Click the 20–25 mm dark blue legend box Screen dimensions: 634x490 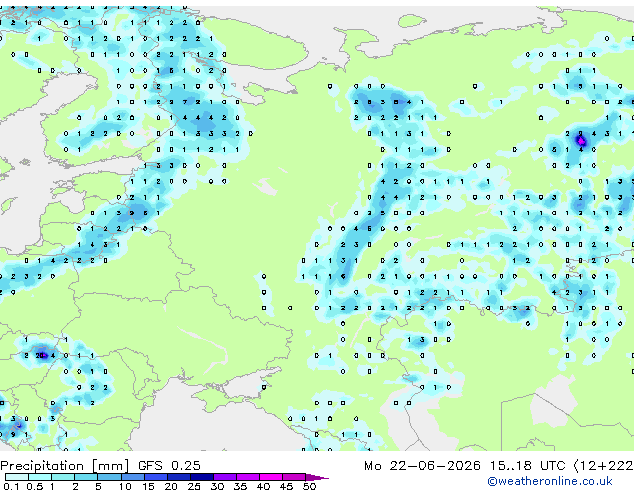point(178,477)
